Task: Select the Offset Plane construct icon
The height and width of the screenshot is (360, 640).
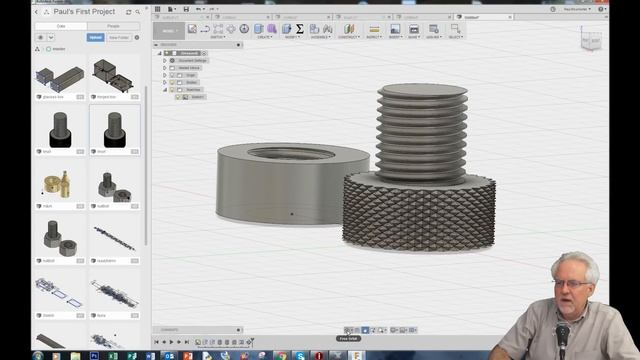Action: [349, 29]
